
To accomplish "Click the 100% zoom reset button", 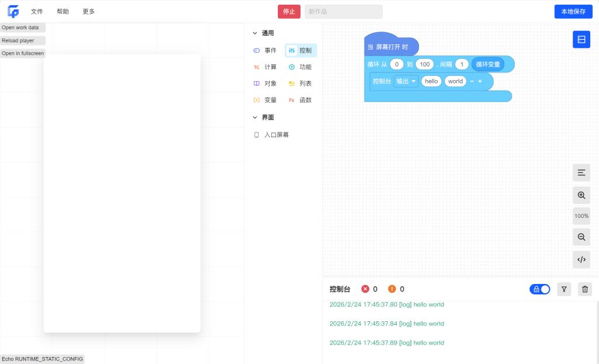I will 581,216.
